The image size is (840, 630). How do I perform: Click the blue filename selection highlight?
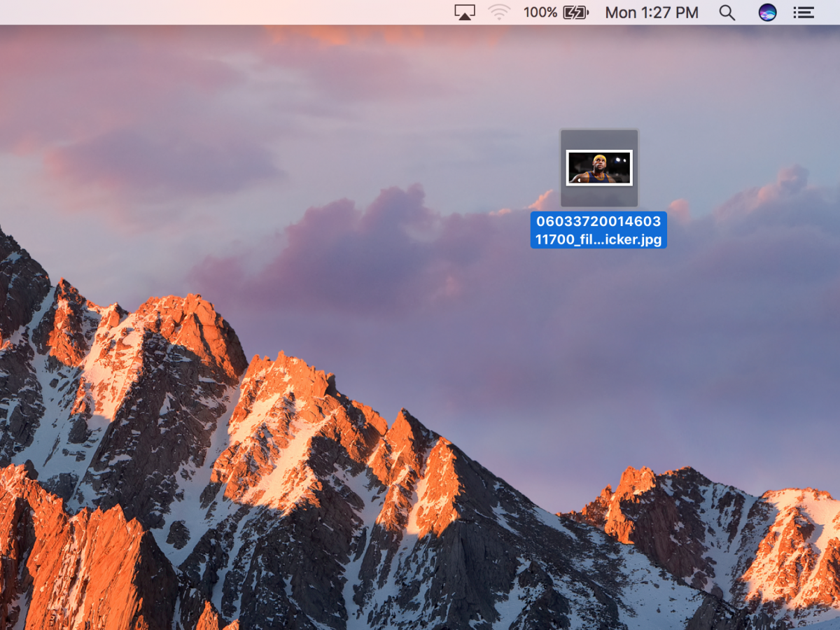[598, 230]
